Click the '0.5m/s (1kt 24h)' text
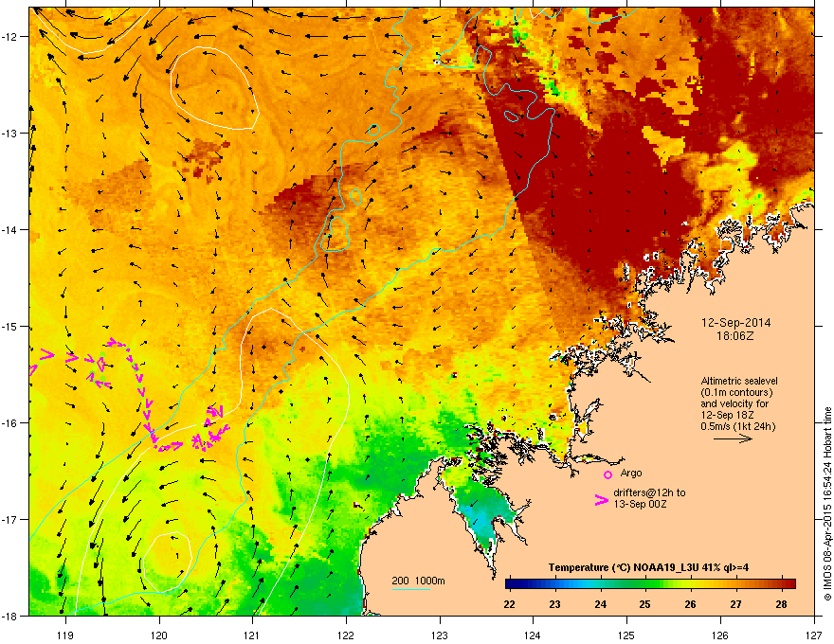This screenshot has height=644, width=834. pos(737,426)
